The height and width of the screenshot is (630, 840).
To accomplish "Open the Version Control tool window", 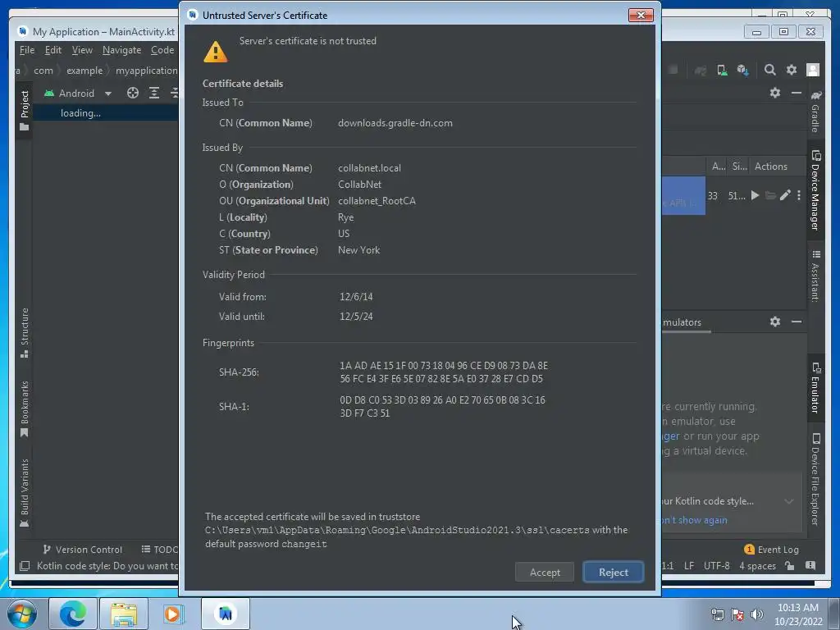I will (x=83, y=549).
